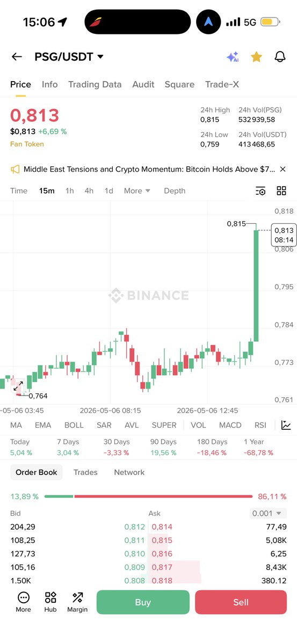297x644 pixels.
Task: Toggle the EMA indicator
Action: click(43, 425)
